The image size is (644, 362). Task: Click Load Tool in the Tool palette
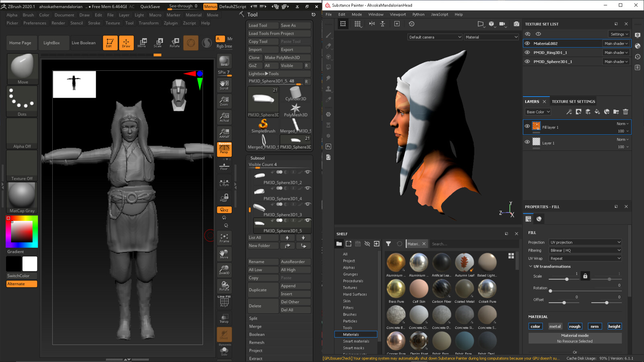click(x=262, y=25)
